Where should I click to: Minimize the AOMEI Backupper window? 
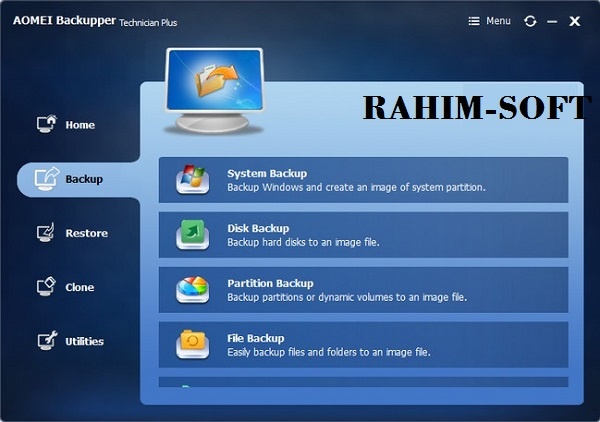(552, 22)
